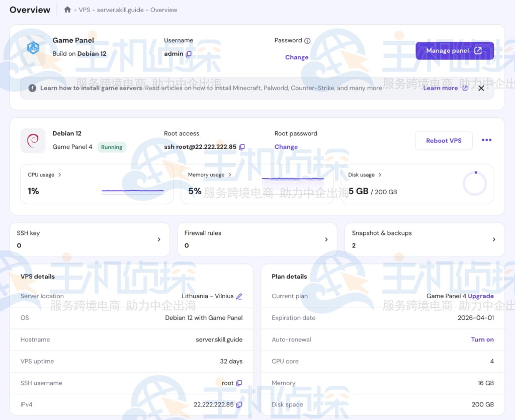
Task: Turn on Auto-renewal
Action: [482, 340]
